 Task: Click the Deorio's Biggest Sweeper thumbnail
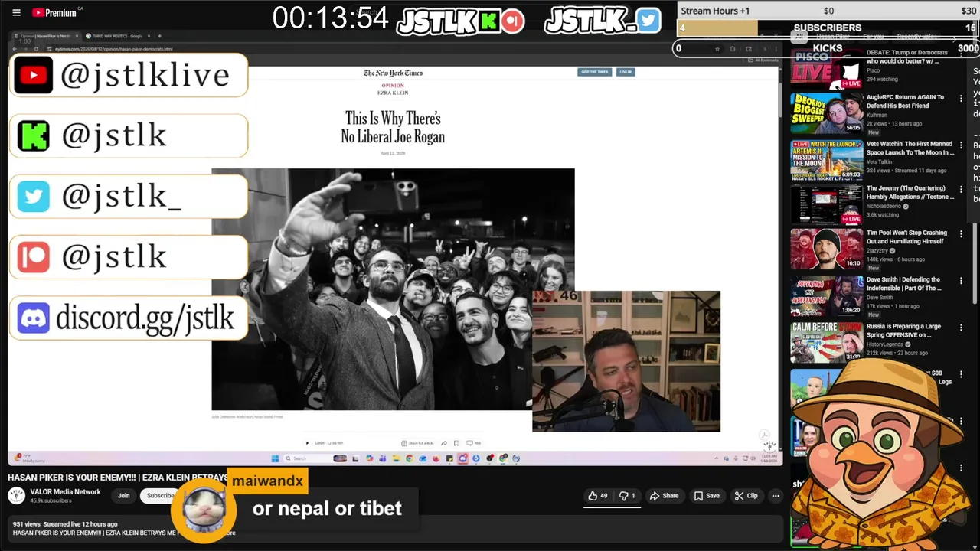click(x=827, y=113)
